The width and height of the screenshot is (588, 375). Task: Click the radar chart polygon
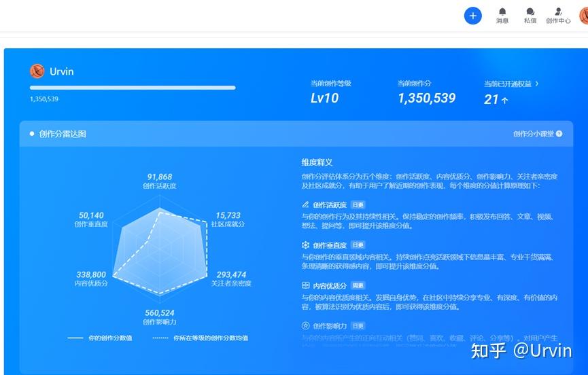[x=160, y=251]
